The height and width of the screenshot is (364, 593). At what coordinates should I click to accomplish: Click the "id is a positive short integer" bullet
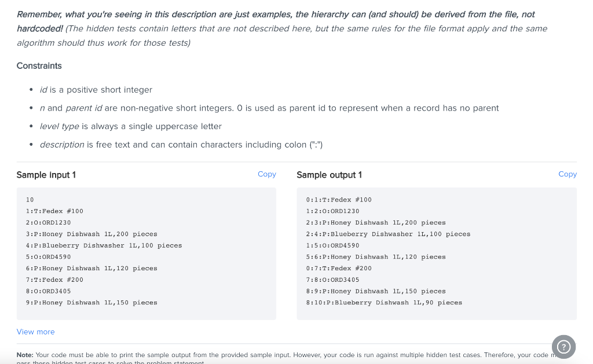click(96, 90)
